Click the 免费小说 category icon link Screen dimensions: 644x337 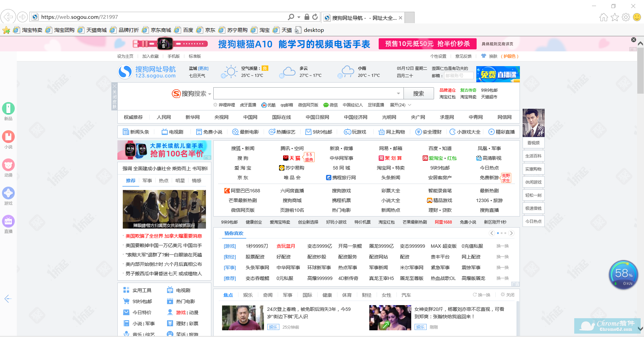(x=209, y=132)
